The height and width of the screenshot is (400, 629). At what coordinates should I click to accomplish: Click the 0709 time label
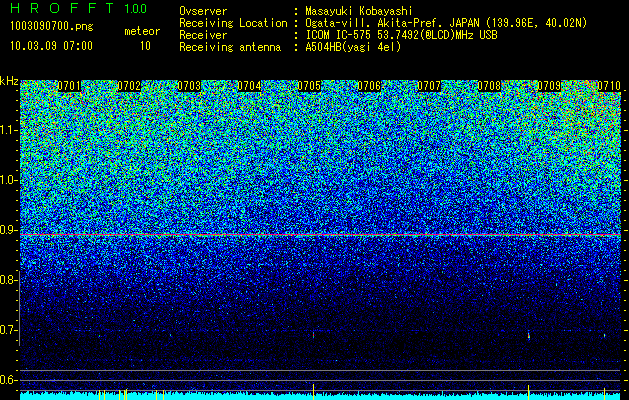pos(549,86)
